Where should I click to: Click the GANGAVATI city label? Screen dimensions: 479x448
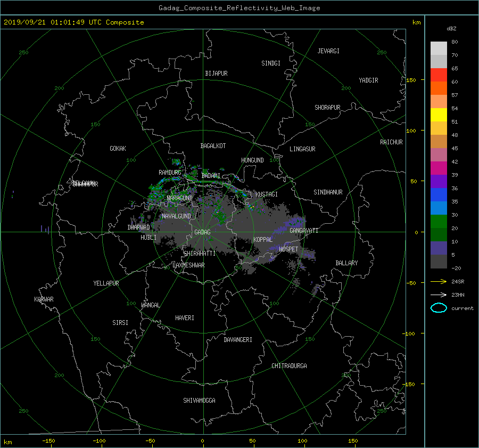[x=304, y=230]
